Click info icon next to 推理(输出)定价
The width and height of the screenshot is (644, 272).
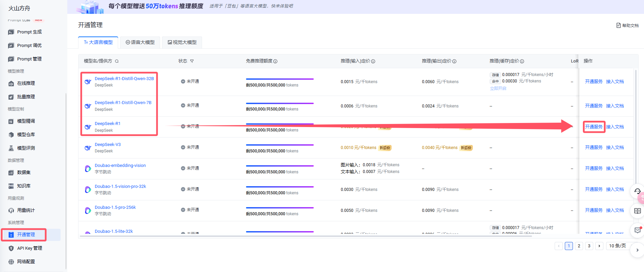(x=454, y=61)
